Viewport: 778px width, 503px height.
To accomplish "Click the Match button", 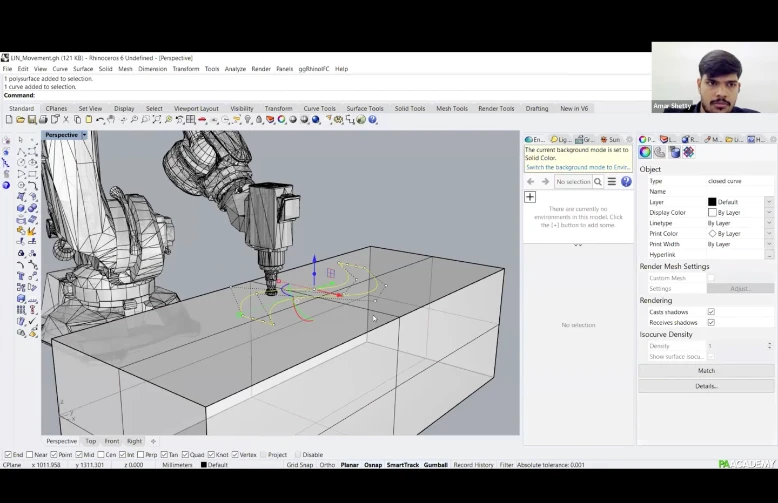I will (706, 371).
